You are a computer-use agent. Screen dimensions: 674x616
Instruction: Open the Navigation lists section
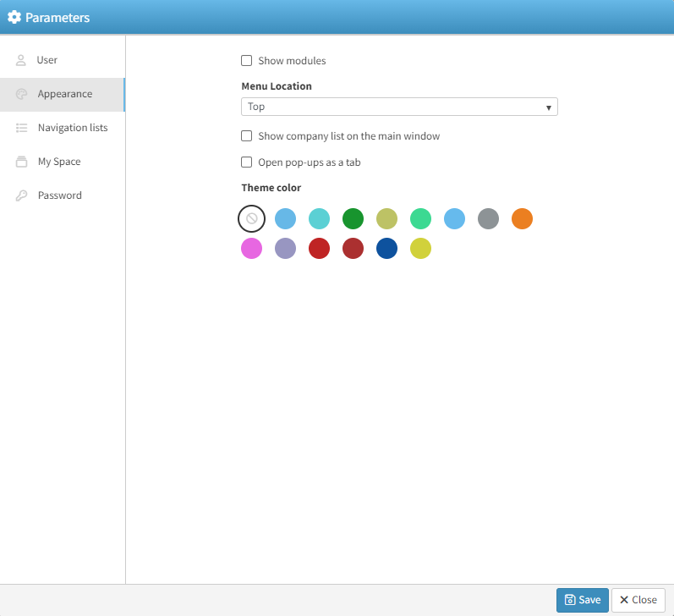click(73, 128)
